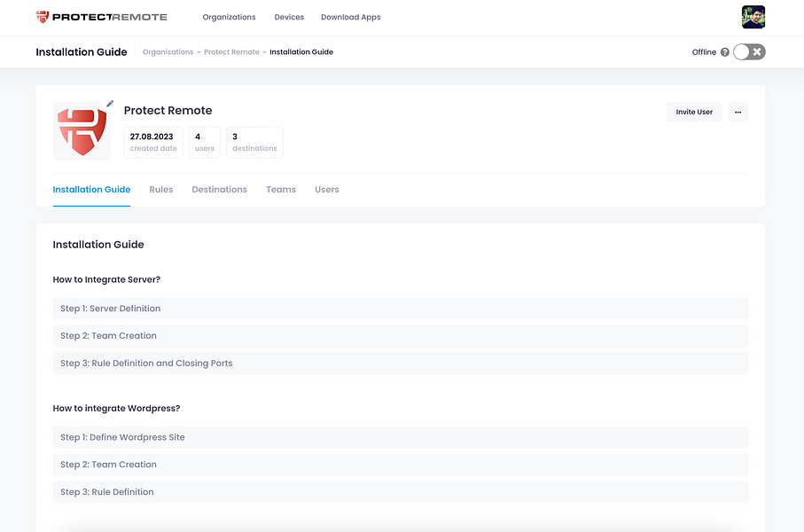The image size is (804, 532).
Task: Click the Offline status label
Action: [704, 51]
